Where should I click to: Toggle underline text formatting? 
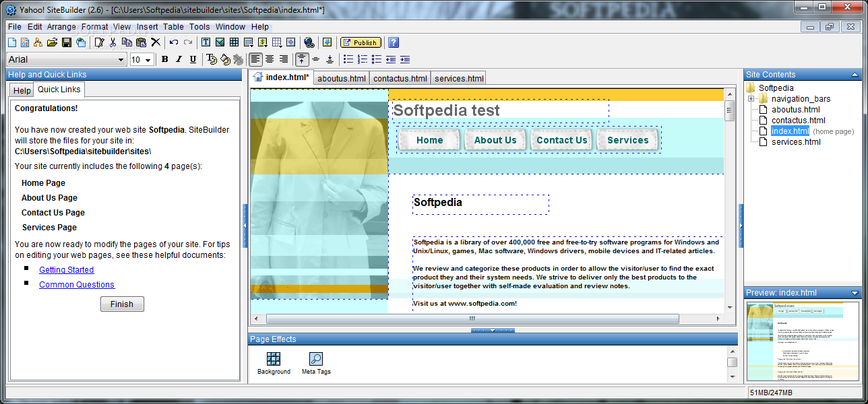[x=193, y=59]
